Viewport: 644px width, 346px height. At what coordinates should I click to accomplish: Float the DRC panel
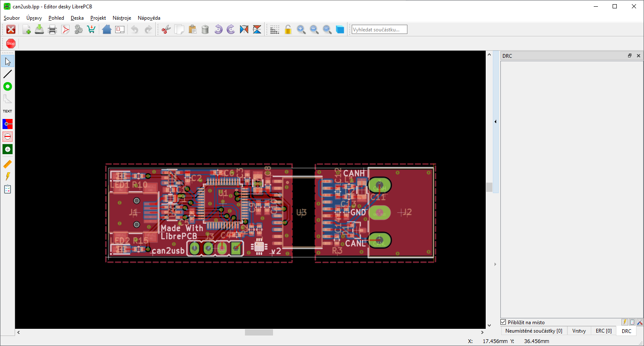(x=629, y=56)
